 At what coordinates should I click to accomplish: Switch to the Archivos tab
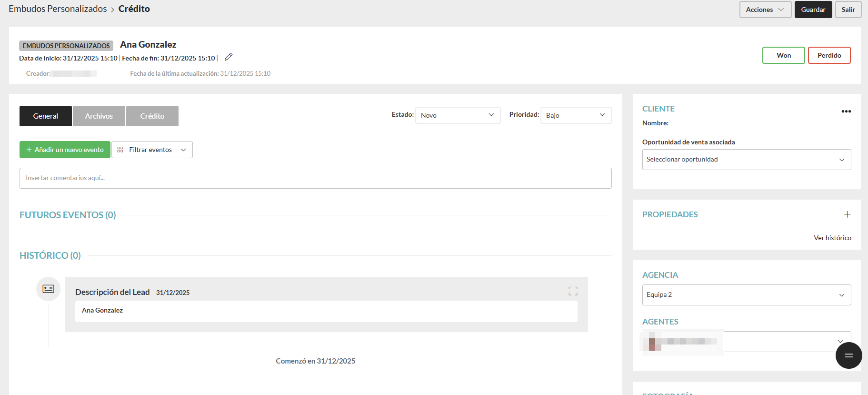[99, 116]
